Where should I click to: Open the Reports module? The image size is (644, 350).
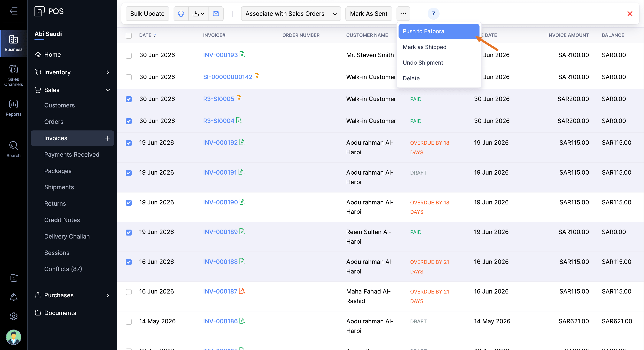pyautogui.click(x=13, y=108)
